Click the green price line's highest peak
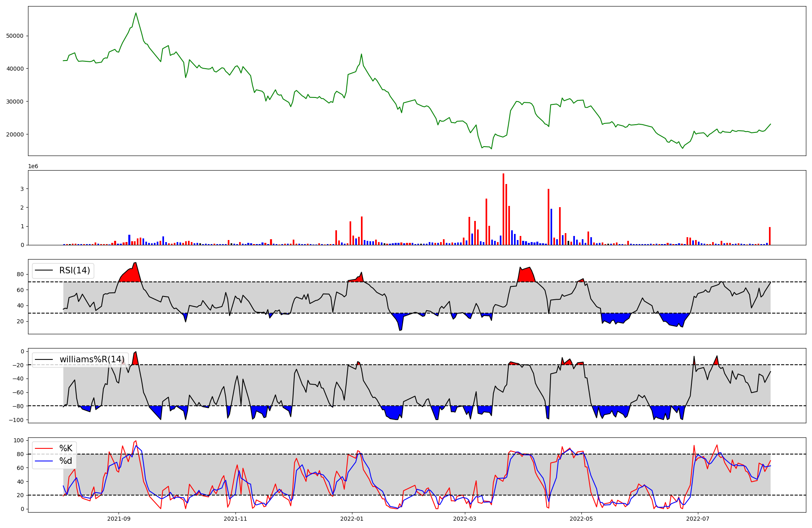Screen dimensions: 812x528 (x=136, y=13)
